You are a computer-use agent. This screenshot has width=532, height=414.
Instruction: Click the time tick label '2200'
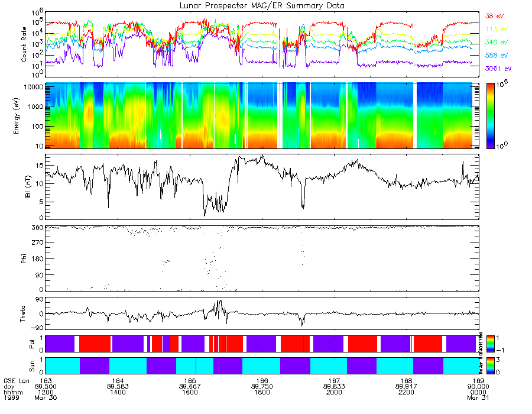pos(406,392)
